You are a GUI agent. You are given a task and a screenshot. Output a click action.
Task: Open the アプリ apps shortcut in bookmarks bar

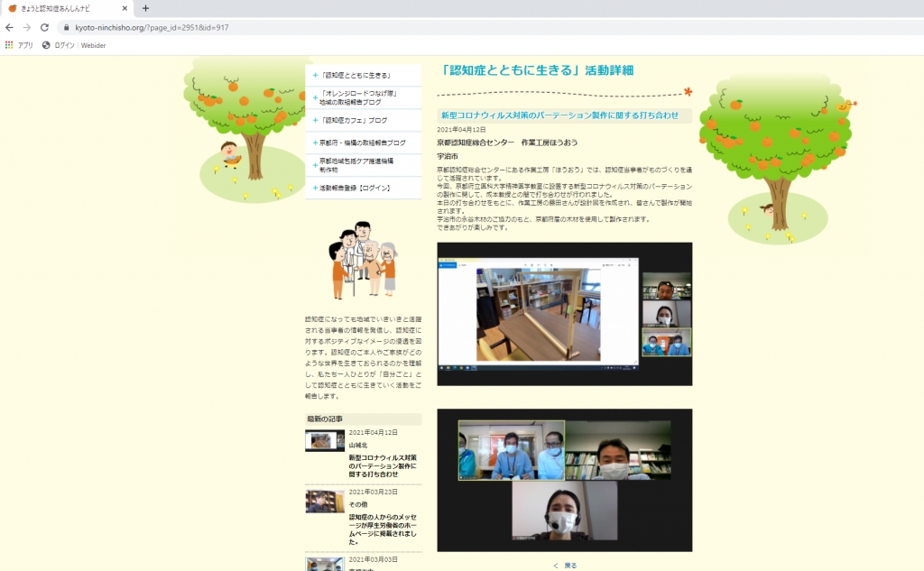pyautogui.click(x=19, y=45)
